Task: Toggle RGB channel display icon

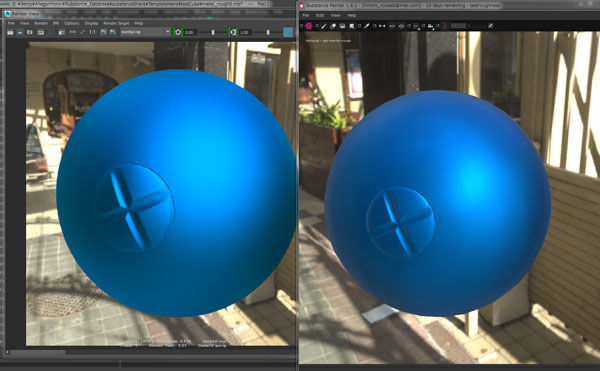Action: point(72,33)
